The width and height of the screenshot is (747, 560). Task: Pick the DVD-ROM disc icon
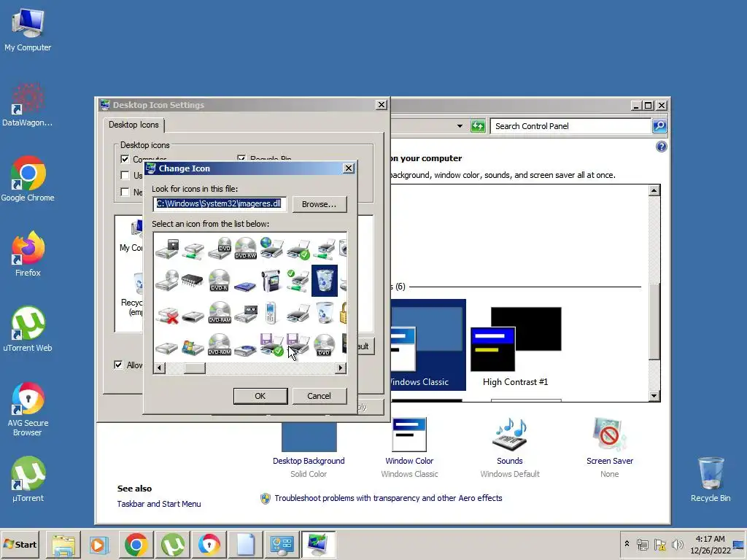(x=219, y=345)
